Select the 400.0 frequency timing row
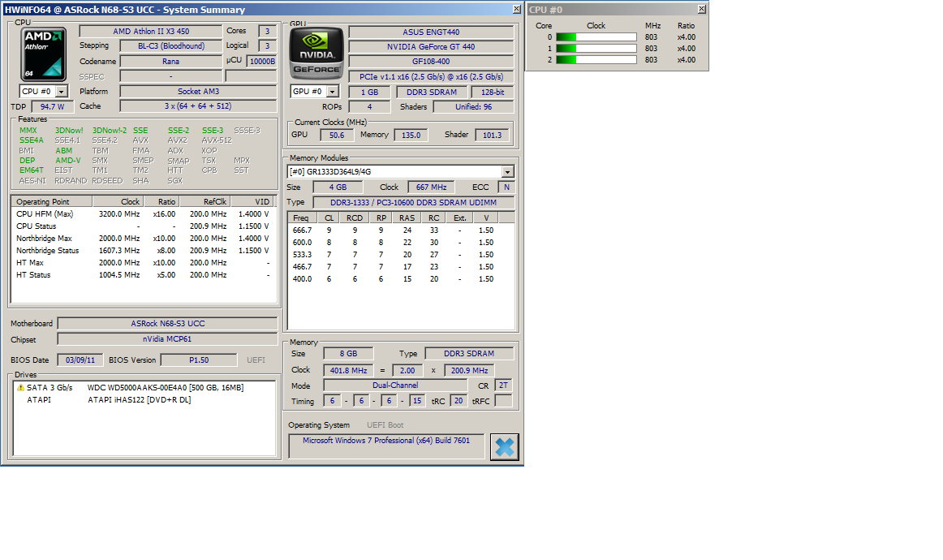The image size is (943, 560). click(x=401, y=279)
